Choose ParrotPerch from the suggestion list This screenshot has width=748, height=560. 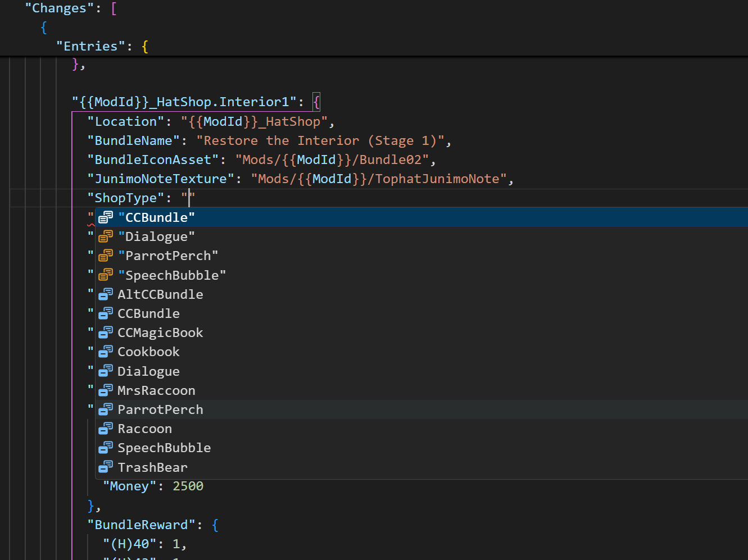(160, 409)
